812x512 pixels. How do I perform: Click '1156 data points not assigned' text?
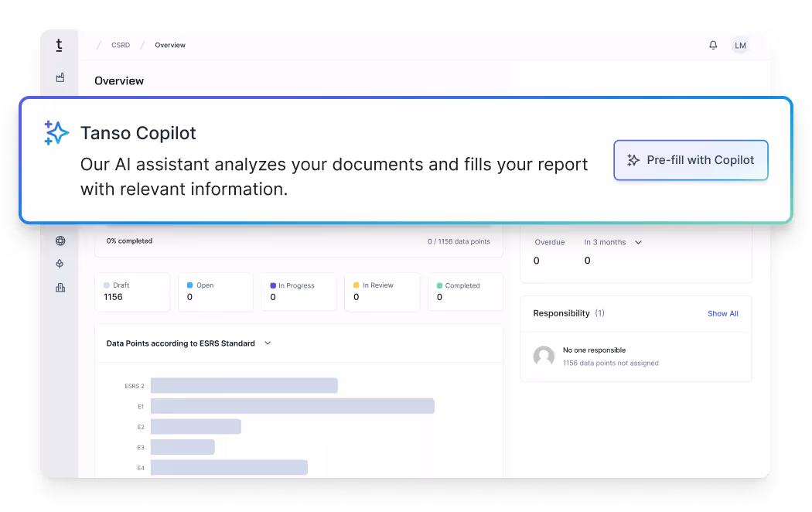[x=611, y=363]
